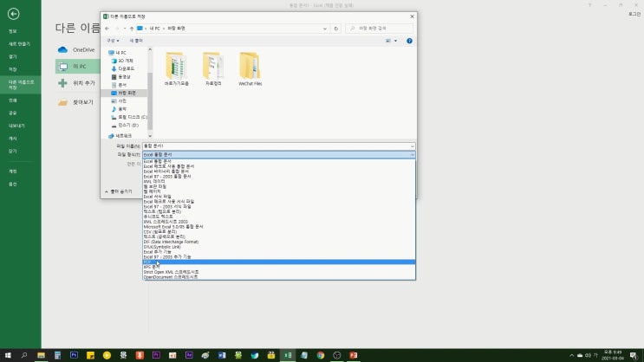Open the view options dropdown arrow
The height and width of the screenshot is (362, 644).
point(395,41)
